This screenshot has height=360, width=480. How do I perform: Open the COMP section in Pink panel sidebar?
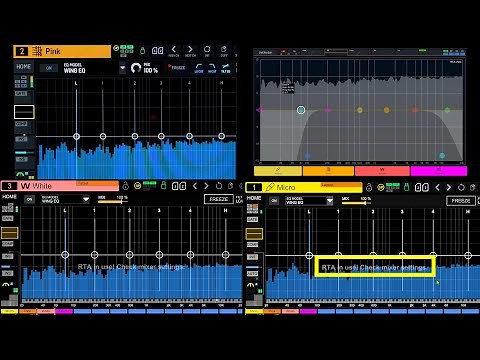coord(21,124)
